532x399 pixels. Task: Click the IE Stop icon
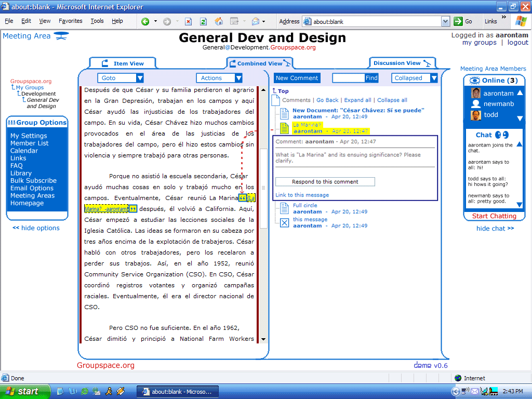click(x=188, y=21)
